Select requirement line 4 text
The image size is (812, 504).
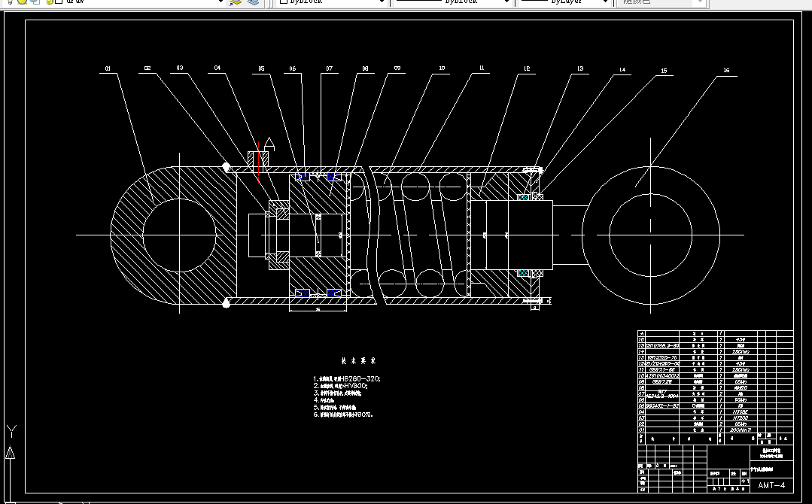(324, 400)
